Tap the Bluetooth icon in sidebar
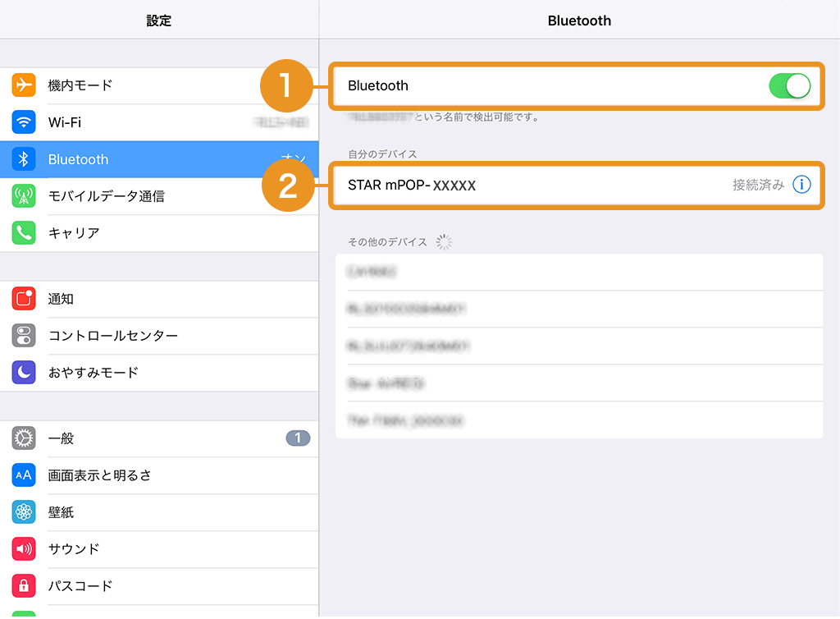Screen dimensions: 840x619 (x=24, y=159)
